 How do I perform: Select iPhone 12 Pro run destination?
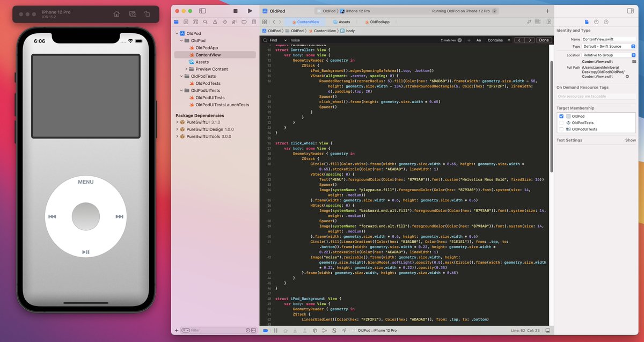355,11
